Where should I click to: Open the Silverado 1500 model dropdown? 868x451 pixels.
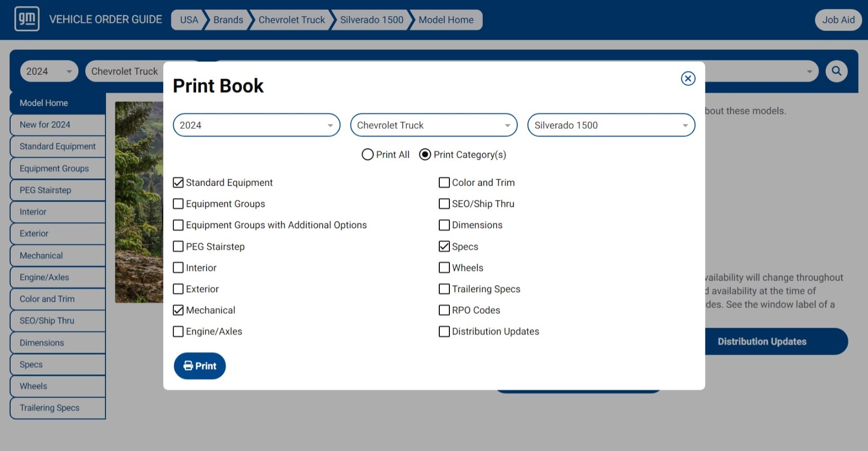click(611, 125)
